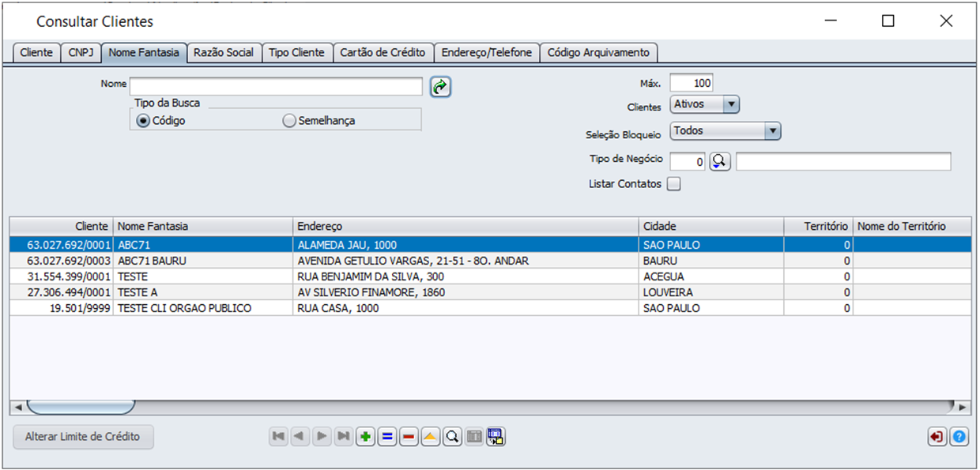Viewport: 980px width, 470px height.
Task: Click client code 31.554.399/0001
Action: point(70,276)
